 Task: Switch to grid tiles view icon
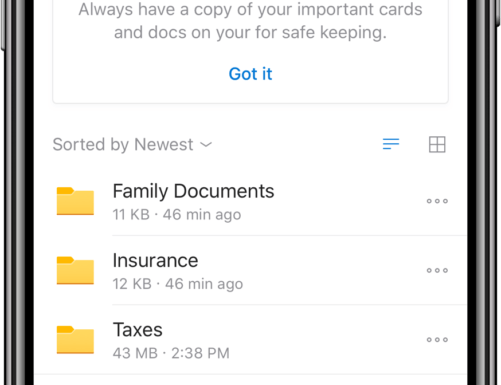pyautogui.click(x=437, y=144)
